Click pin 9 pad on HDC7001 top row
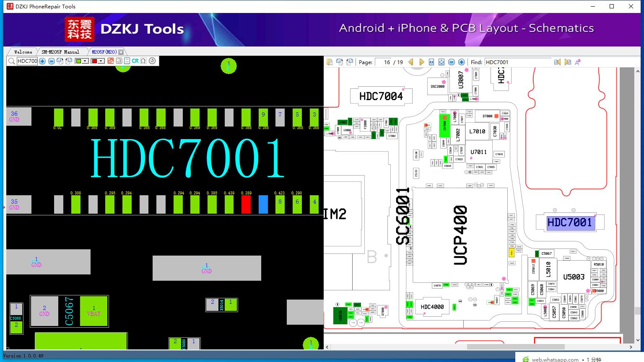The image size is (644, 362). tap(263, 117)
